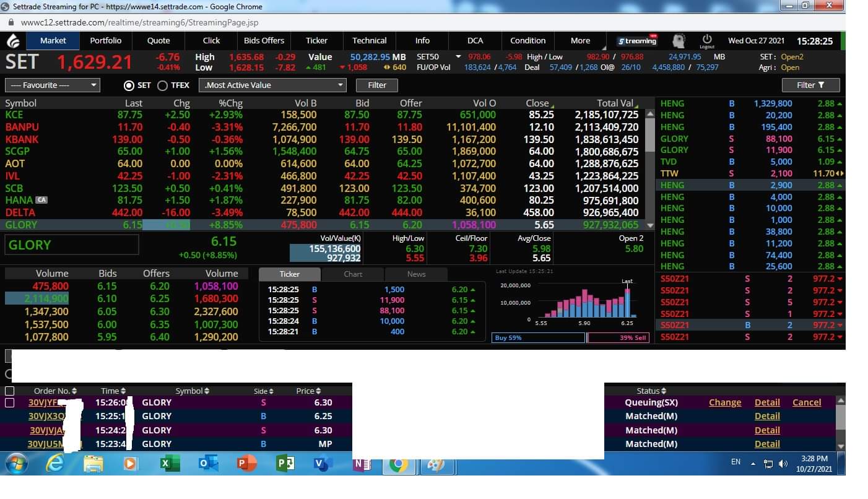Sort orders by Order No. column

point(55,391)
